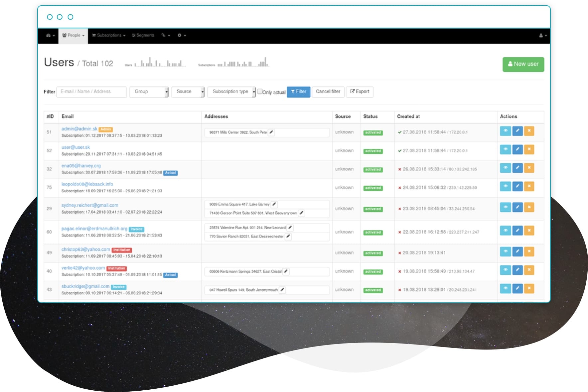The width and height of the screenshot is (588, 392).
Task: Open the Subscriptions menu
Action: [108, 35]
